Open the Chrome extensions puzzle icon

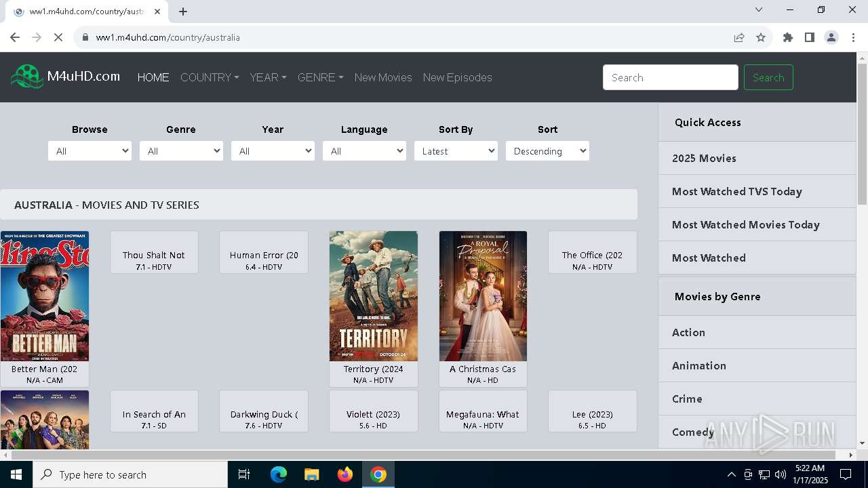[788, 37]
